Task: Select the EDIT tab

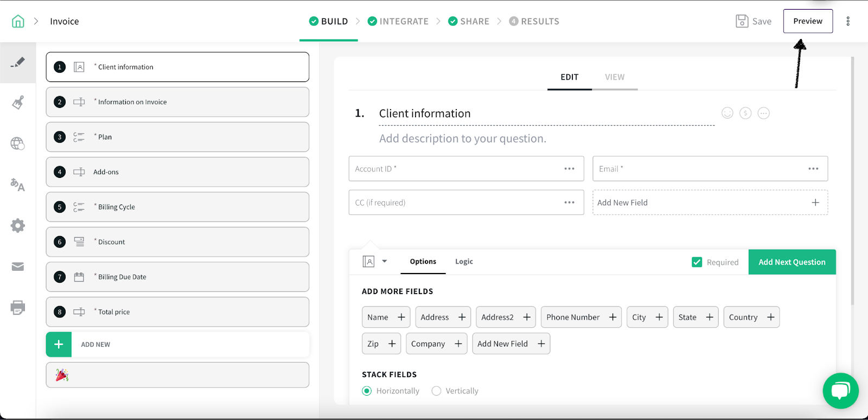Action: click(x=570, y=77)
